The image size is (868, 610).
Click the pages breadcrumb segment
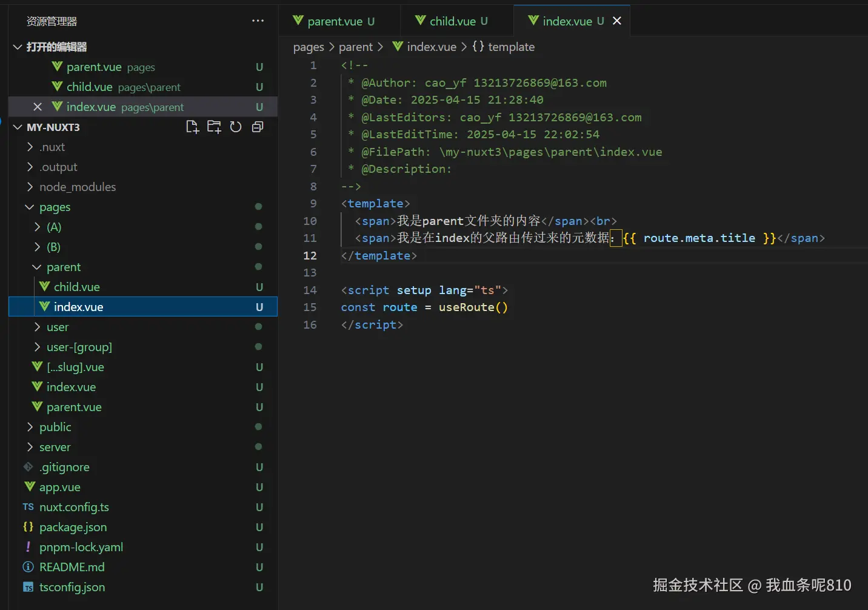coord(309,47)
